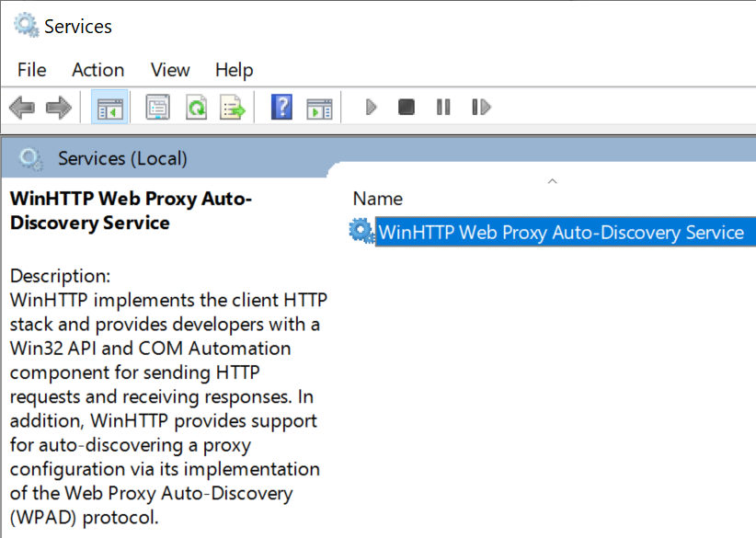The height and width of the screenshot is (538, 756).
Task: Open the File menu
Action: tap(31, 70)
